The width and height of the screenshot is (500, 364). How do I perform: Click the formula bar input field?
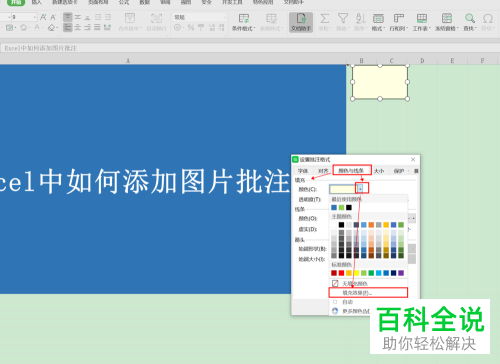click(x=250, y=48)
